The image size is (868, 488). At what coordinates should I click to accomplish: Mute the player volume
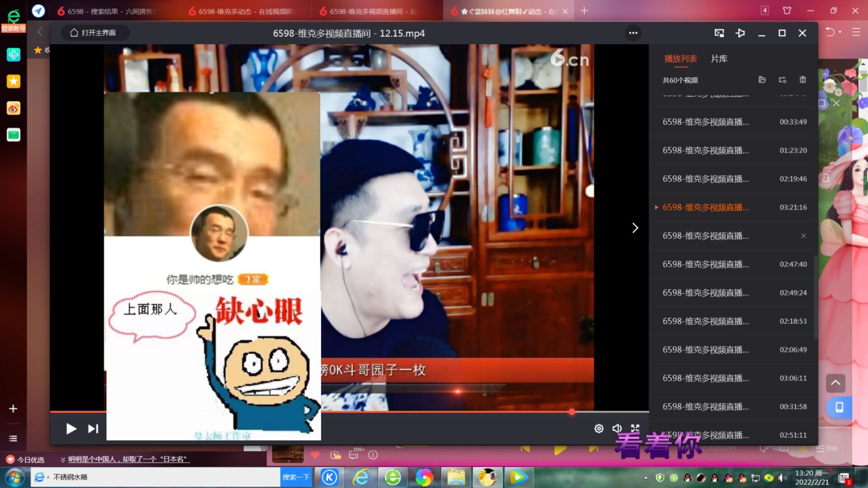pyautogui.click(x=617, y=428)
